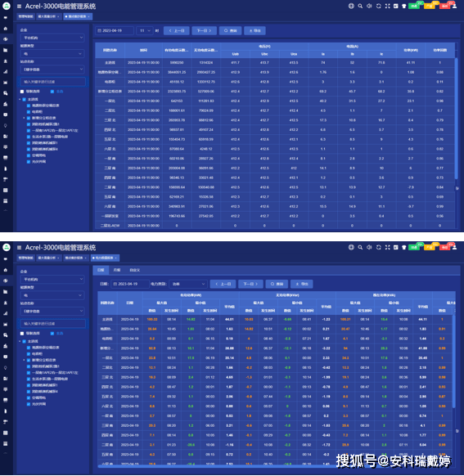This screenshot has height=476, width=464.
Task: Click the keyword filter input in upper sidebar
Action: [x=53, y=82]
